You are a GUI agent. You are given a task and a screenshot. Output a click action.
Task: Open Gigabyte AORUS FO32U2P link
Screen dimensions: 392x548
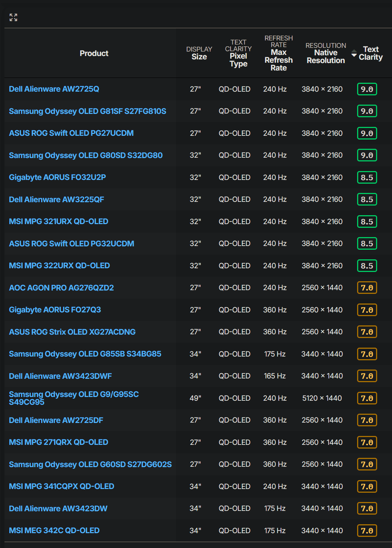58,177
